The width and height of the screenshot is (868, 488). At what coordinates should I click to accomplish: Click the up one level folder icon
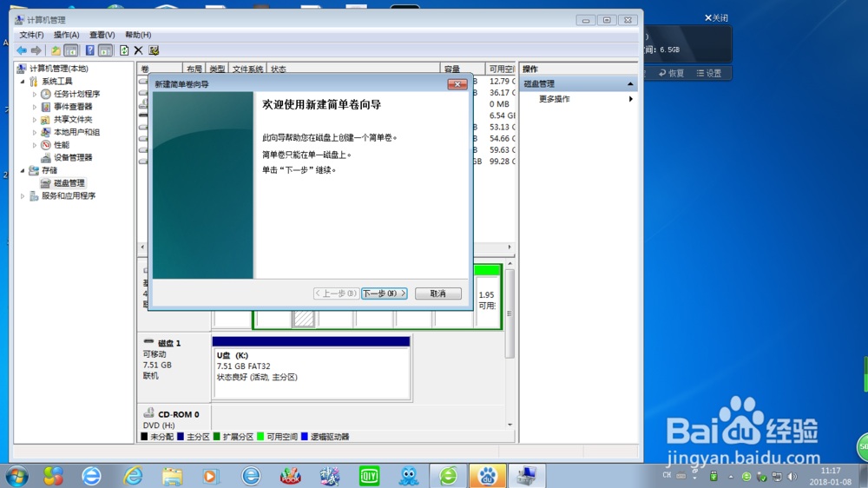(56, 50)
